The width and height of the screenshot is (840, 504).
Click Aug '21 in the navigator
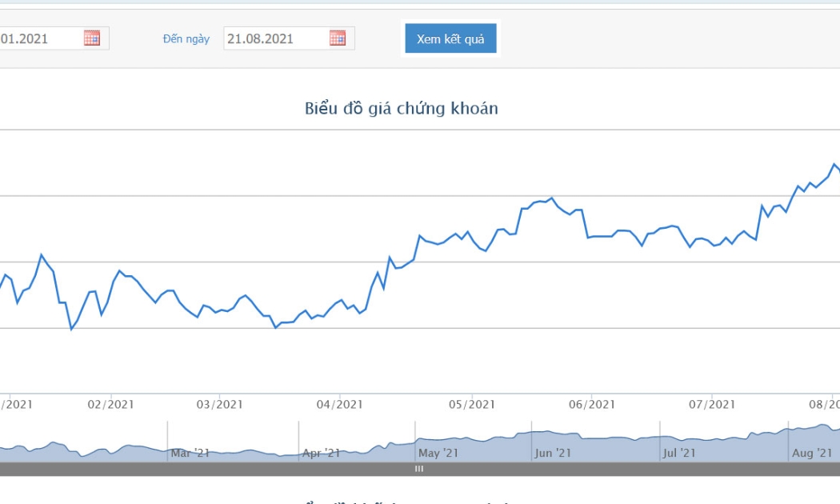[x=812, y=453]
